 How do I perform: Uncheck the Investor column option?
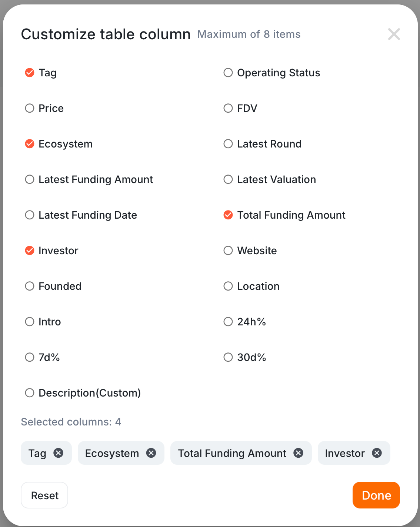30,251
